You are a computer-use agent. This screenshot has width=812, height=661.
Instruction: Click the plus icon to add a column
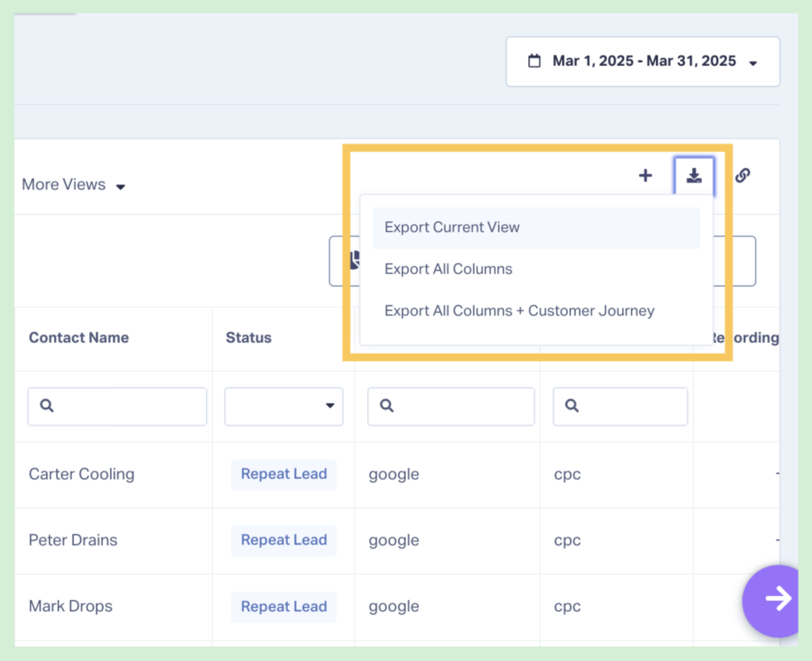(x=645, y=175)
